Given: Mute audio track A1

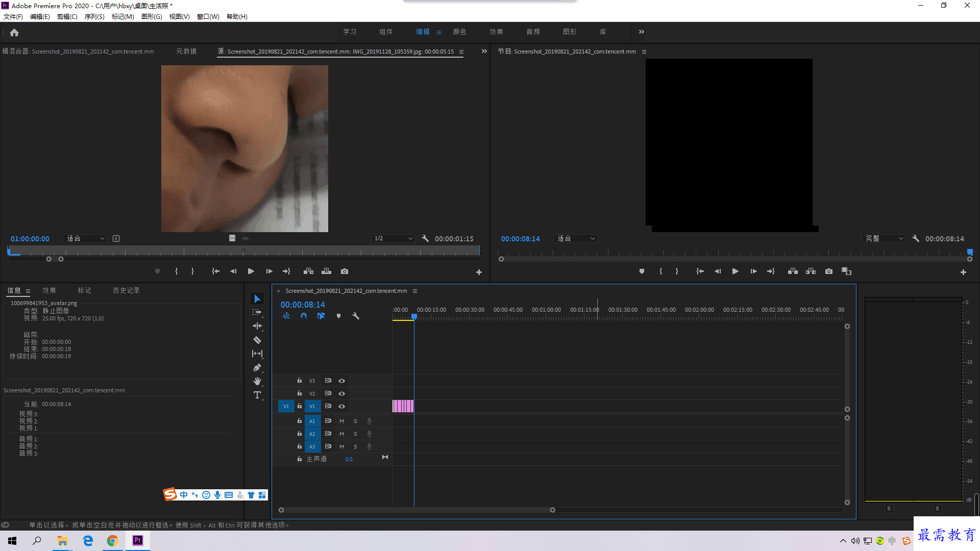Looking at the screenshot, I should (x=341, y=421).
